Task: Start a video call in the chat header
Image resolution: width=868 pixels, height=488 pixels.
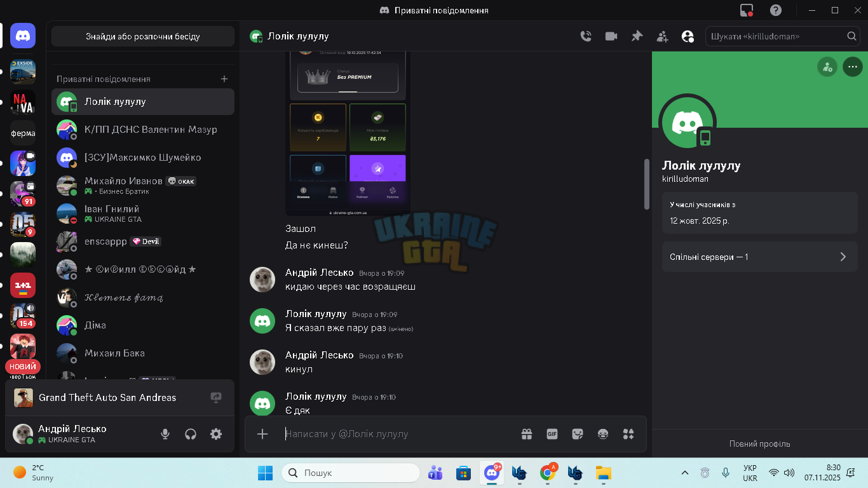Action: pos(611,36)
